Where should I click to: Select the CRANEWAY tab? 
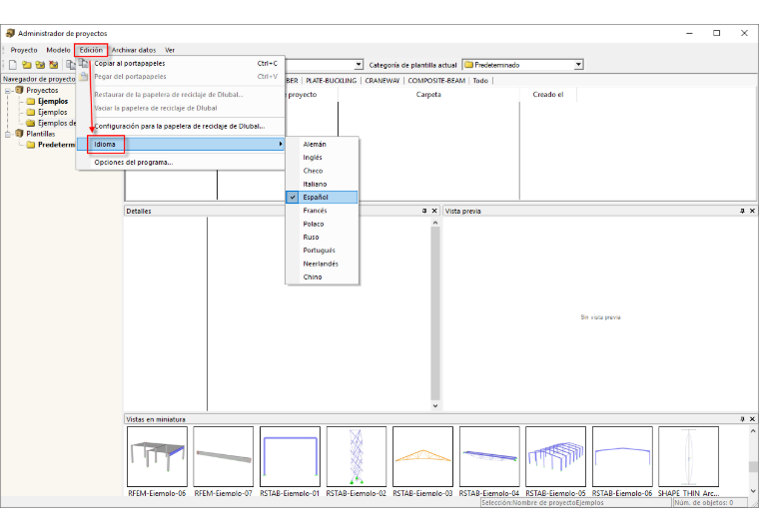(x=382, y=81)
